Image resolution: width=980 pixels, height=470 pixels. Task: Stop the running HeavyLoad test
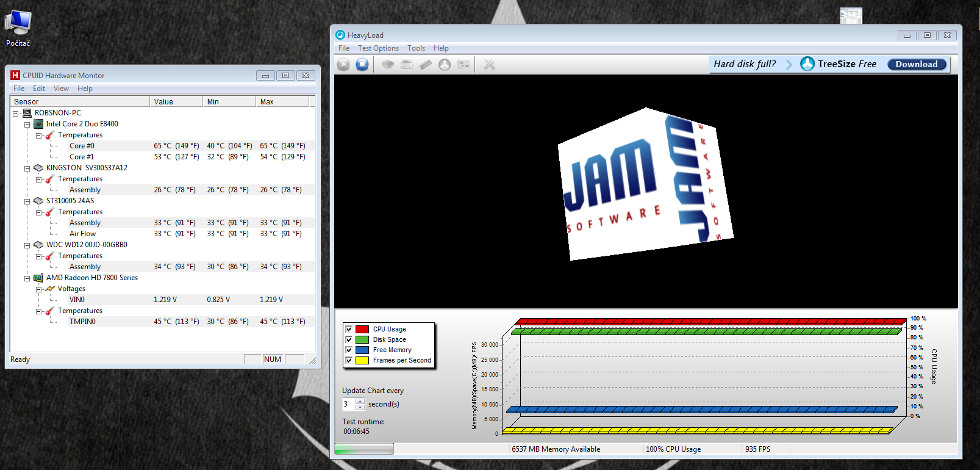click(x=362, y=64)
